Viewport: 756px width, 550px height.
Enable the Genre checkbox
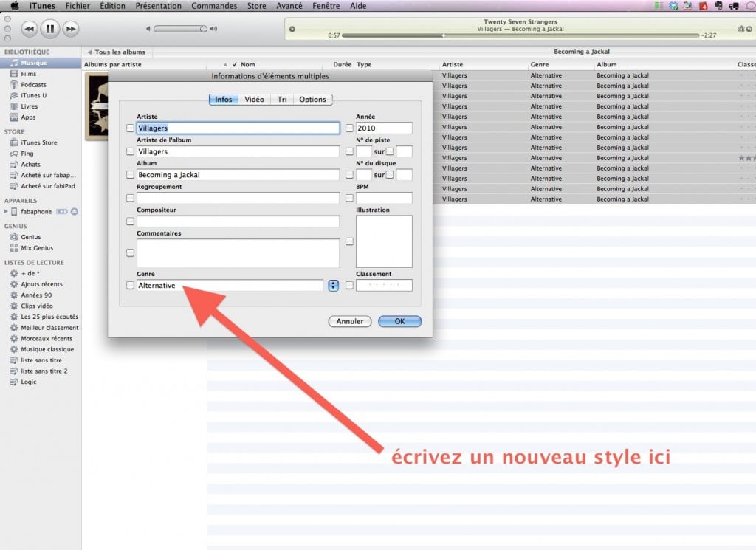[x=130, y=286]
